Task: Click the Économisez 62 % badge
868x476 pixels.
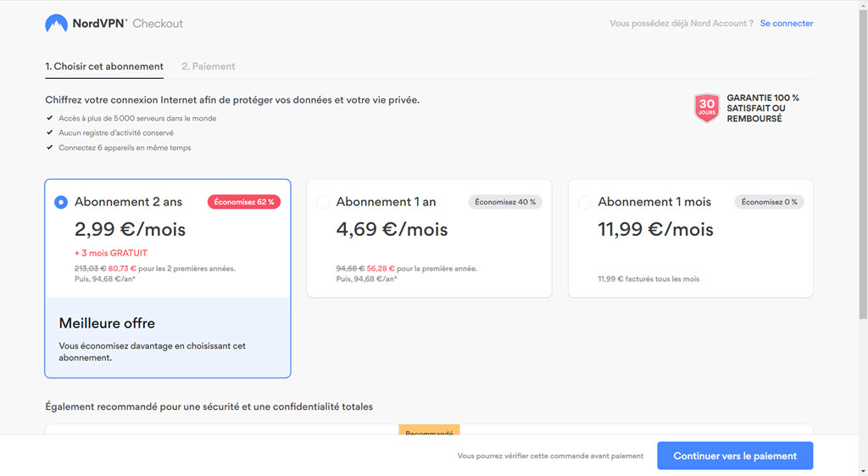Action: pyautogui.click(x=244, y=202)
